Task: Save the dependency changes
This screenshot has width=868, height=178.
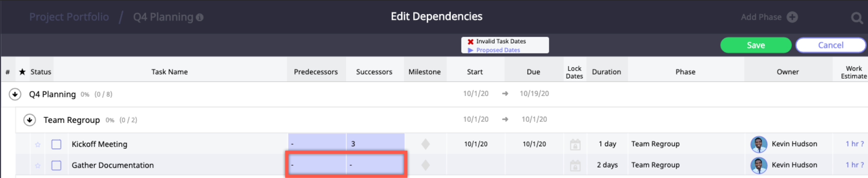Action: pyautogui.click(x=756, y=45)
